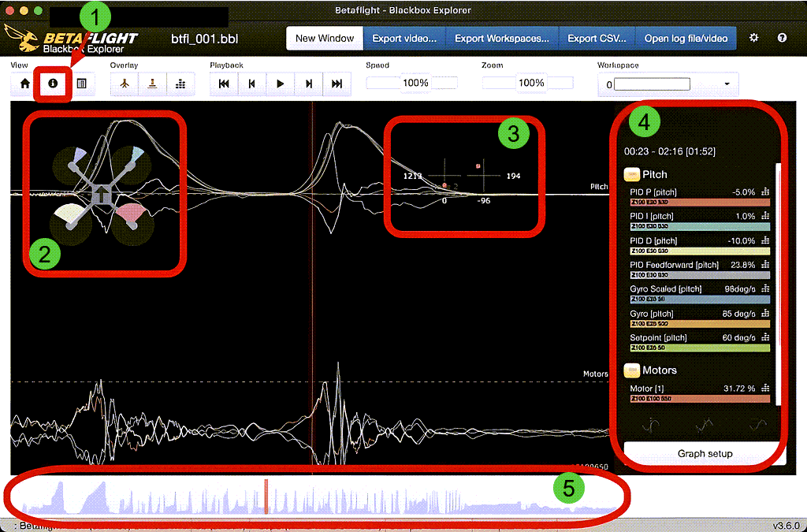Open analyser icon for Motor [1]
The height and width of the screenshot is (532, 807).
(x=766, y=388)
